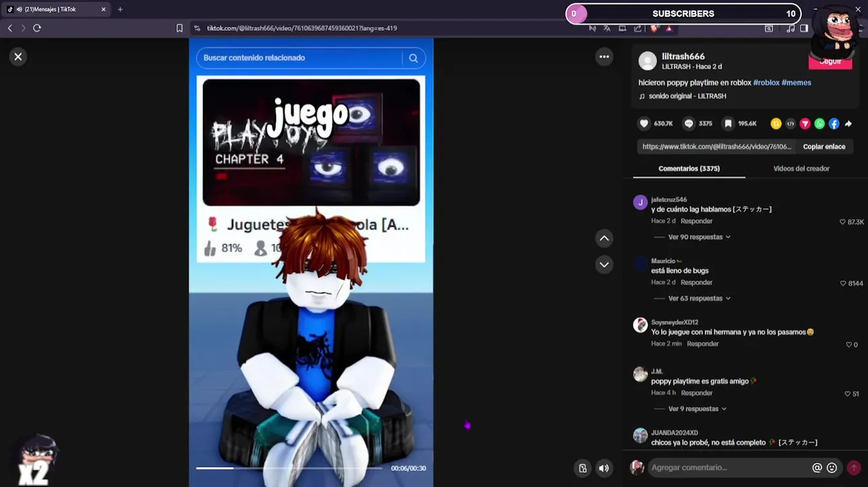The height and width of the screenshot is (487, 868).
Task: Open sonido original - LILTRASH link
Action: [x=687, y=97]
